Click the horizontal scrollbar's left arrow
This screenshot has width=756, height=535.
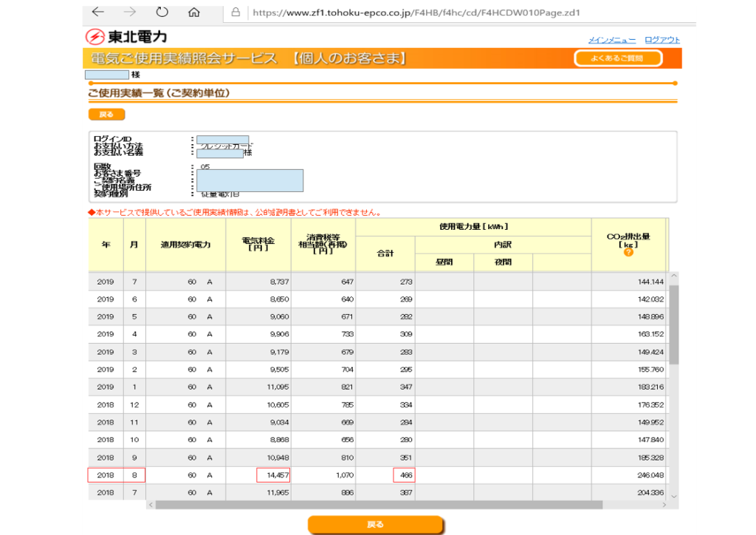click(152, 505)
